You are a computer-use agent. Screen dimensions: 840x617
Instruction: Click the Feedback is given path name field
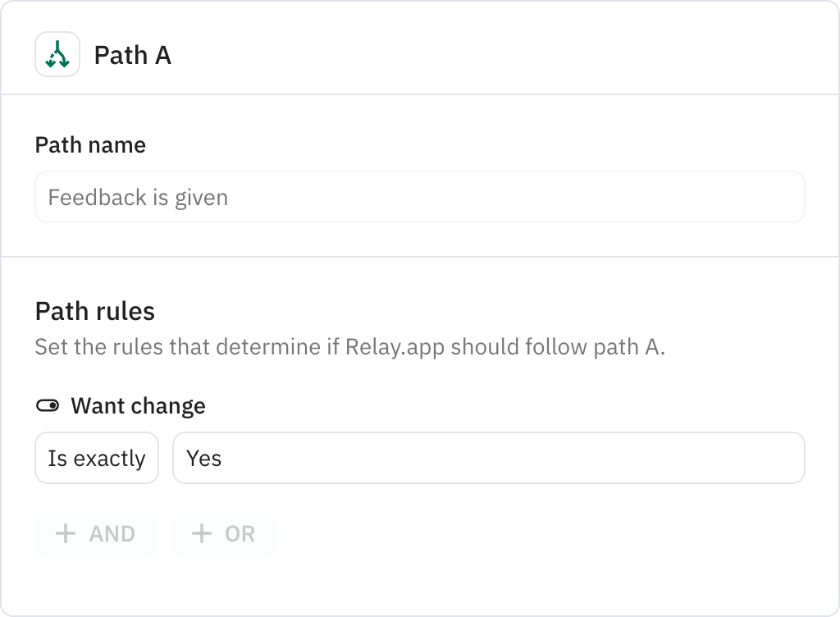coord(419,197)
